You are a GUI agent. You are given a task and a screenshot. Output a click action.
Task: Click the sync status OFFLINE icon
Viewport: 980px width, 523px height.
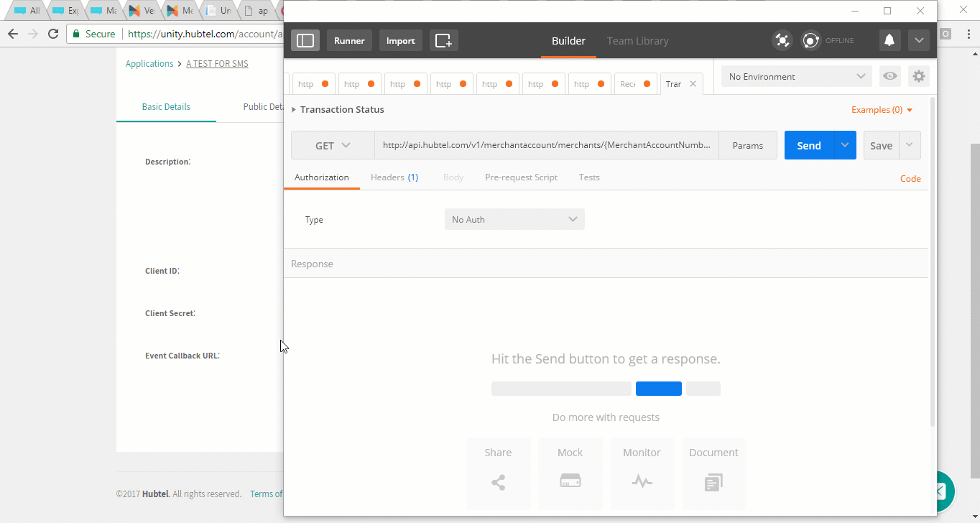point(811,40)
